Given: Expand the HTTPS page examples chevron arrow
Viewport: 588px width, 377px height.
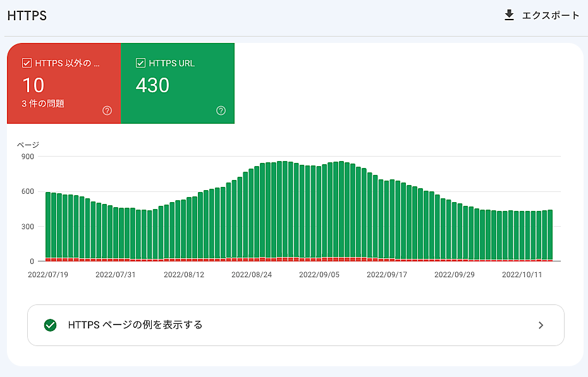Looking at the screenshot, I should 541,325.
